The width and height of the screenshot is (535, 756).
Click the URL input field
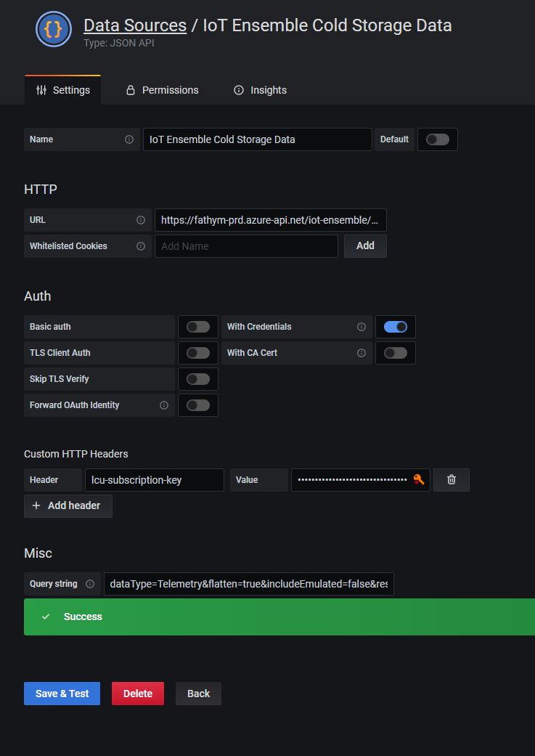[270, 220]
